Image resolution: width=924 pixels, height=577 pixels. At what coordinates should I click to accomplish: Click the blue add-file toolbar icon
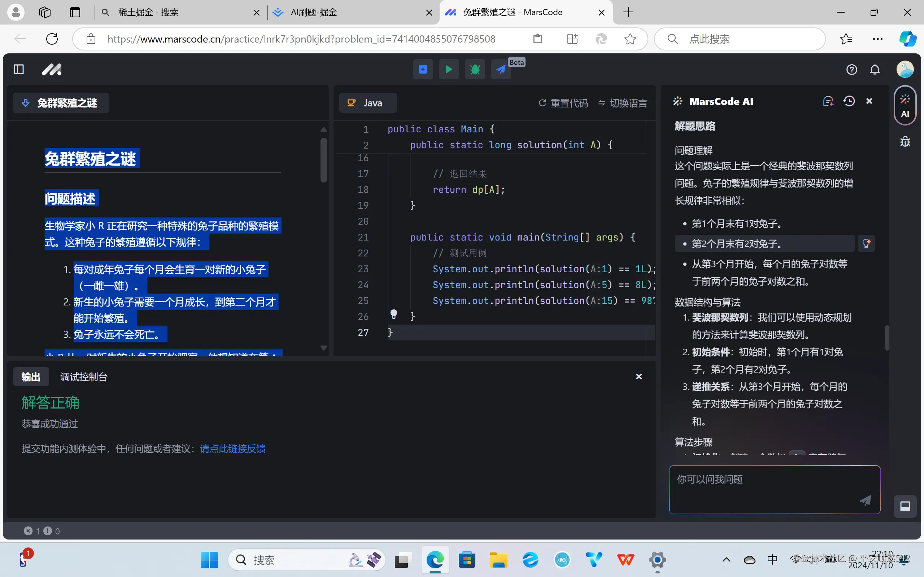pos(423,70)
